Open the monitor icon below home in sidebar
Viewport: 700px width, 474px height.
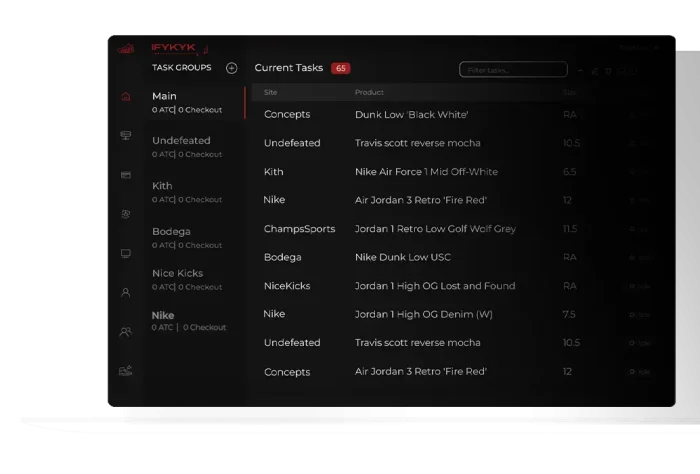[125, 136]
